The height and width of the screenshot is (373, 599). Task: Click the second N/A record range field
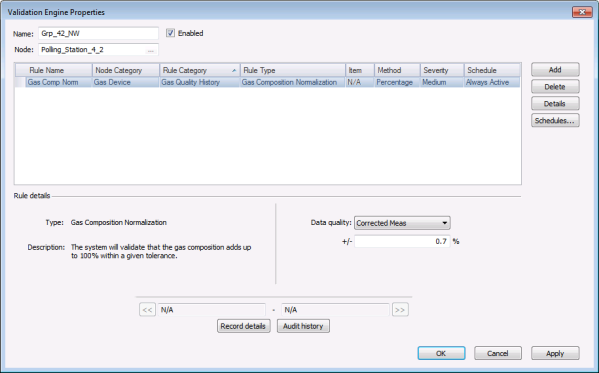coord(335,310)
